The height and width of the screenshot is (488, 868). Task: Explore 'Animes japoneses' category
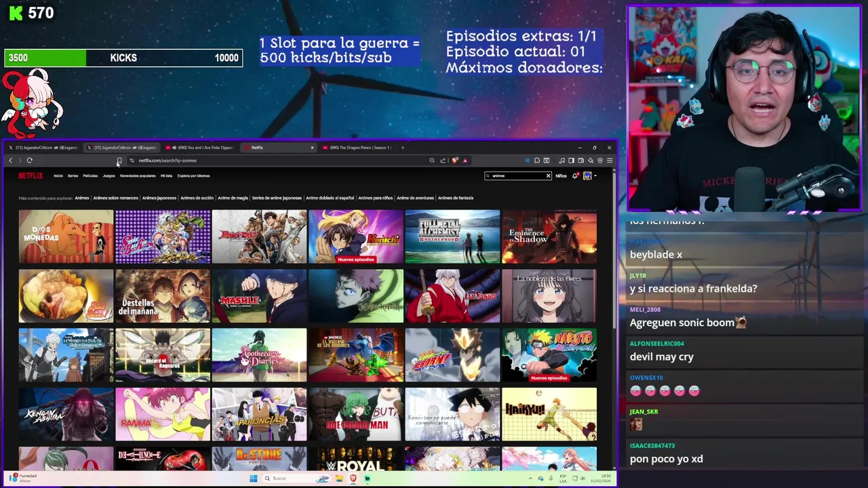click(x=159, y=198)
